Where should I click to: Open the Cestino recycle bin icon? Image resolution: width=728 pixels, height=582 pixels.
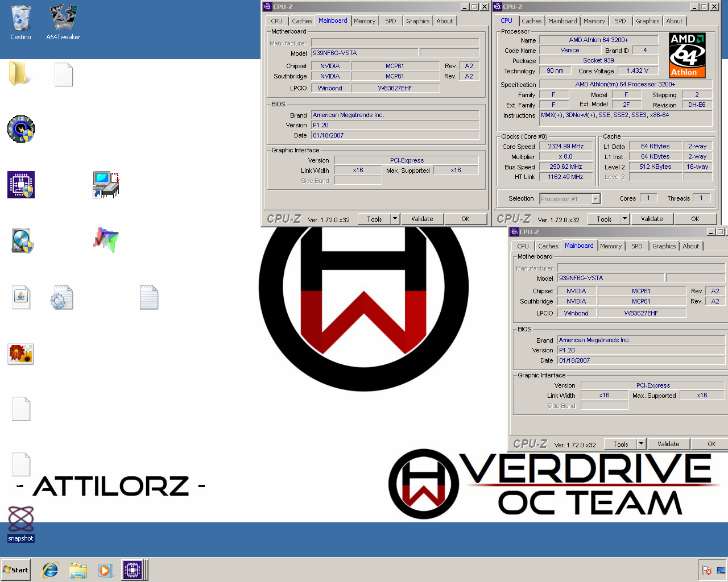(20, 23)
